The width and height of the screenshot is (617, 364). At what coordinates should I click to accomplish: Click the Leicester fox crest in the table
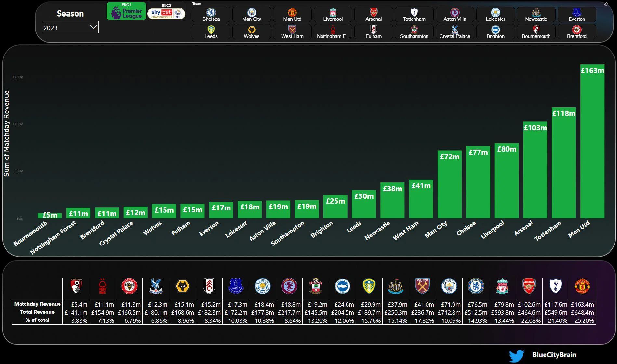tap(262, 286)
